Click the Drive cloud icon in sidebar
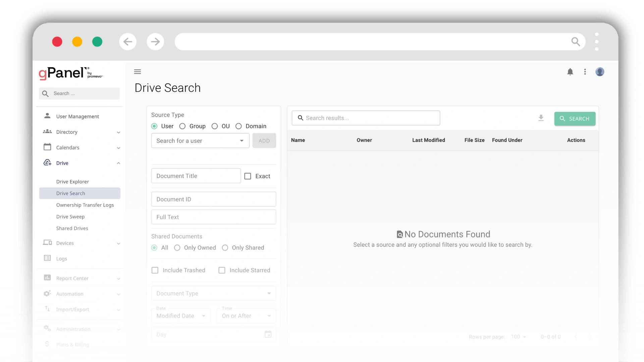The width and height of the screenshot is (644, 362). pos(47,163)
